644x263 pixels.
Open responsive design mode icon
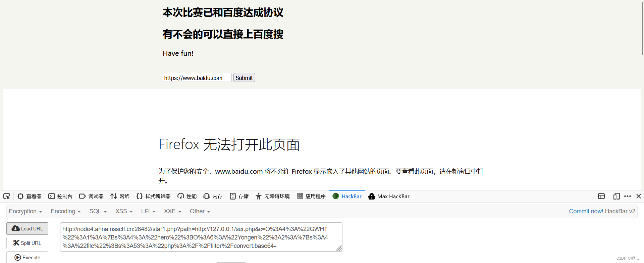click(x=616, y=196)
